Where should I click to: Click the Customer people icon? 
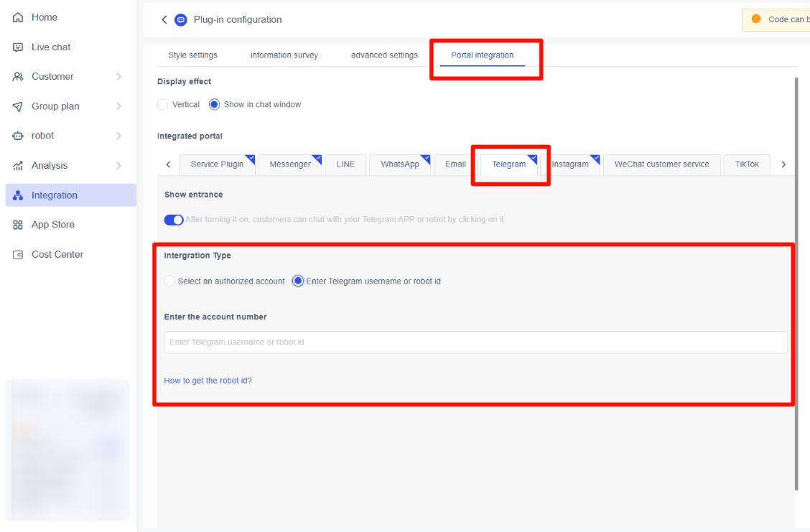coord(18,76)
